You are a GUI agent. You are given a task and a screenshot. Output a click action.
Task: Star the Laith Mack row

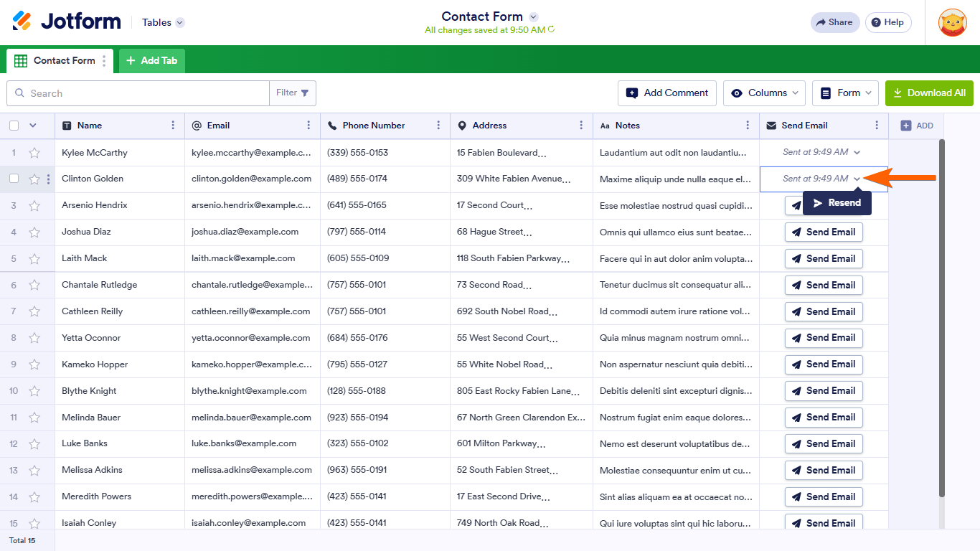(34, 259)
